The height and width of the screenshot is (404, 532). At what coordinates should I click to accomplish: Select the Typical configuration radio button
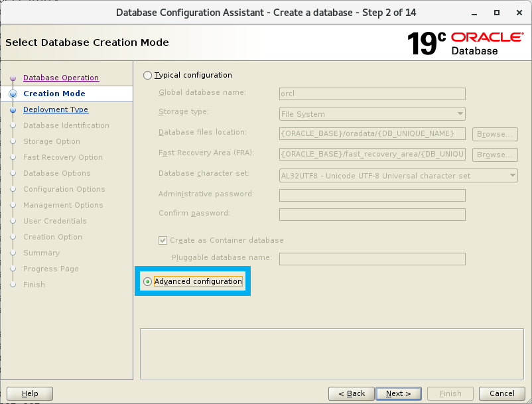147,75
